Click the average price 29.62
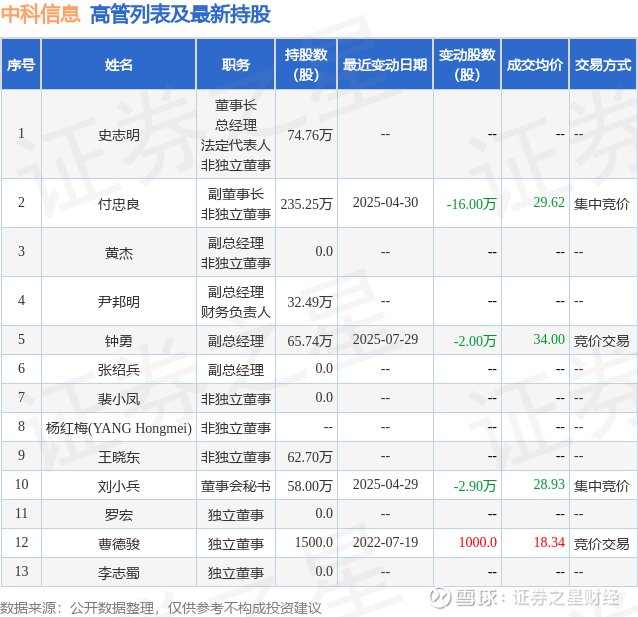The height and width of the screenshot is (617, 638). pos(549,202)
